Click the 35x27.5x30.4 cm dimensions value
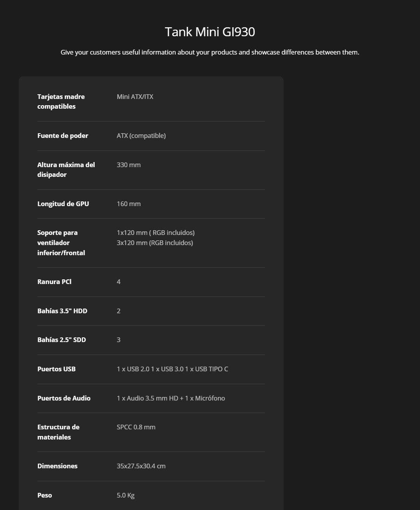The height and width of the screenshot is (510, 420). point(141,466)
